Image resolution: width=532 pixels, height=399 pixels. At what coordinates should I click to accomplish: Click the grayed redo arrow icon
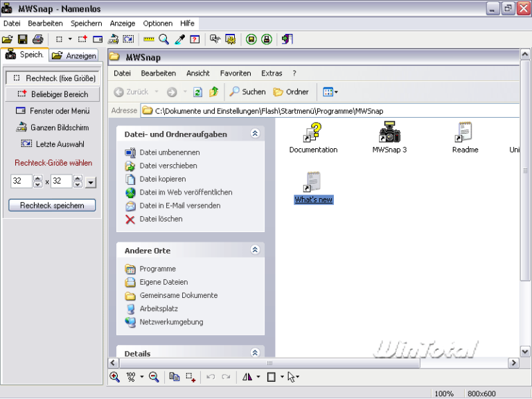click(226, 377)
